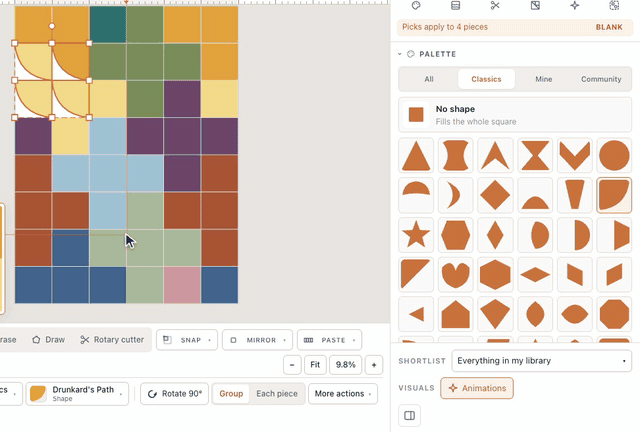Viewport: 640px width, 432px height.
Task: Choose the house-shaped pentagon
Action: point(456,314)
